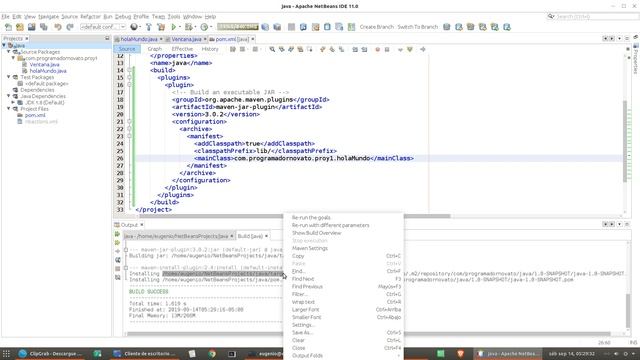This screenshot has width=640, height=360.
Task: Toggle code fold at line 14 build
Action: (129, 70)
